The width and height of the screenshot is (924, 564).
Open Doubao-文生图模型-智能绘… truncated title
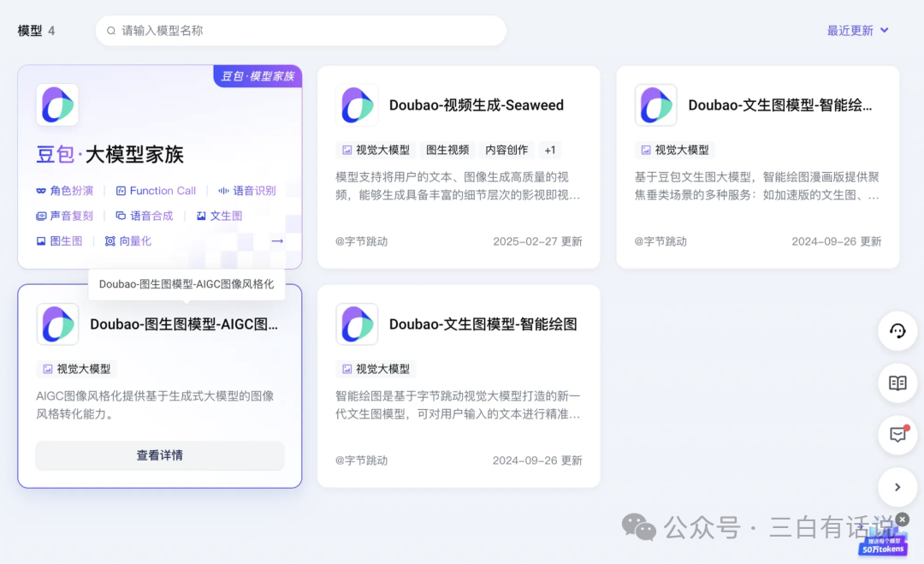tap(780, 105)
